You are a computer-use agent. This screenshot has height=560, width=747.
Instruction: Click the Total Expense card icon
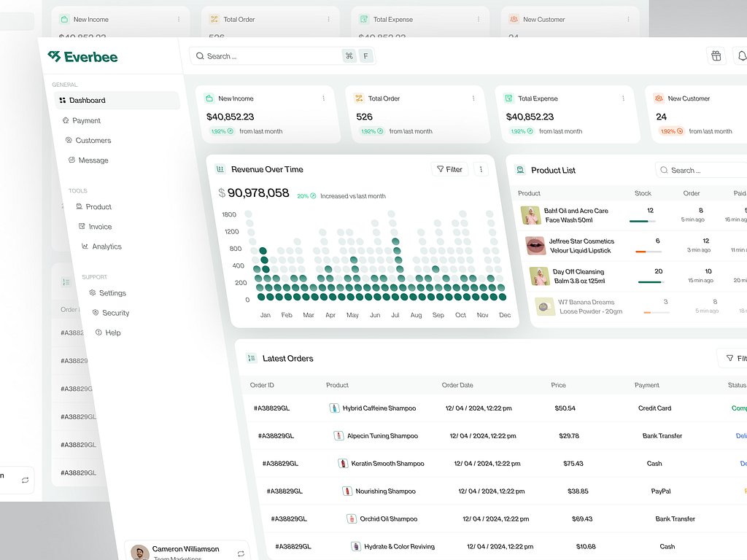[x=508, y=98]
